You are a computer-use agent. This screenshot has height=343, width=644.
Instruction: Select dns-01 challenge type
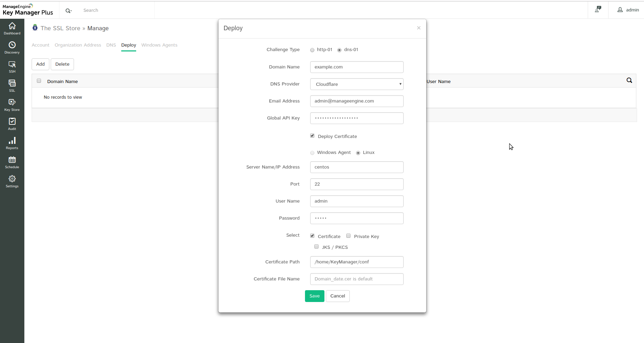tap(339, 50)
